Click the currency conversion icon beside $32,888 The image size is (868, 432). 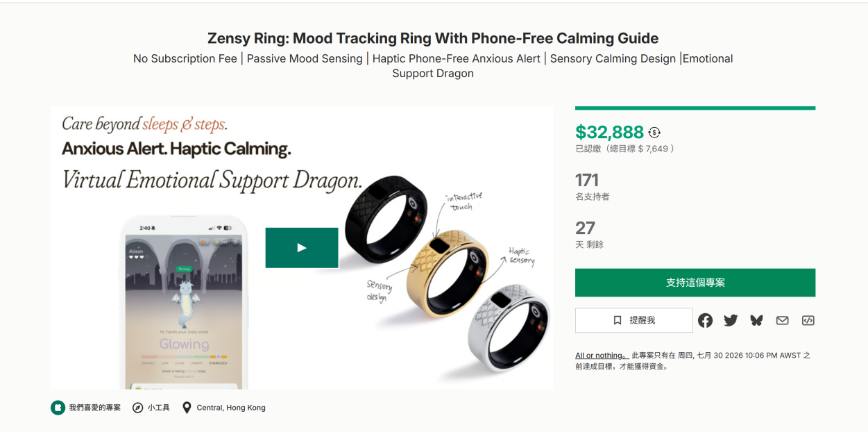(654, 132)
